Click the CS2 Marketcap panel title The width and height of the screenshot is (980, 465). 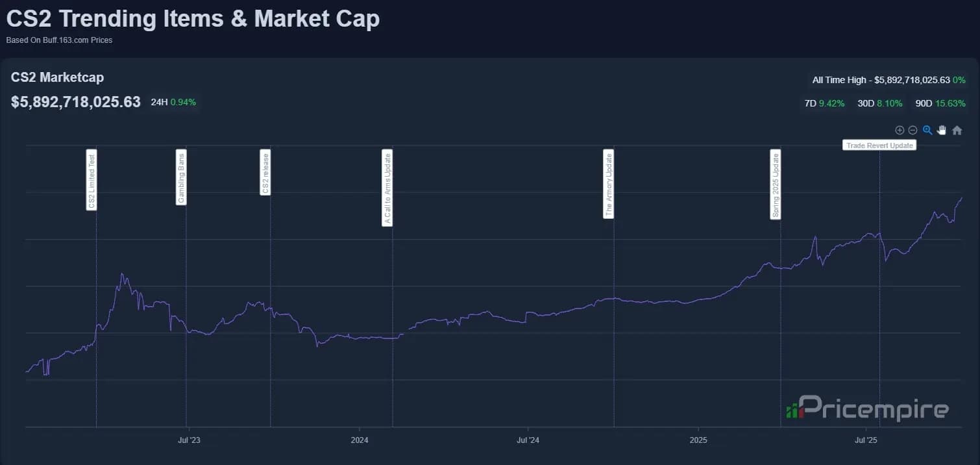tap(57, 77)
